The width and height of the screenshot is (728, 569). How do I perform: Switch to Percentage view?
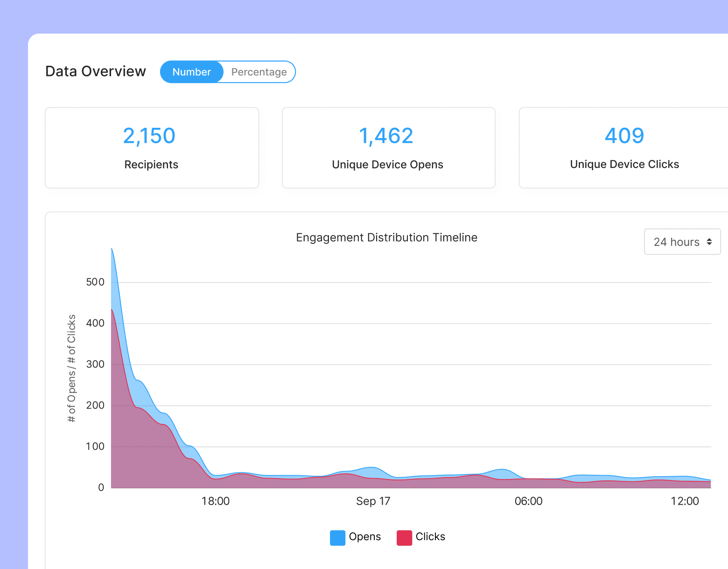[259, 72]
